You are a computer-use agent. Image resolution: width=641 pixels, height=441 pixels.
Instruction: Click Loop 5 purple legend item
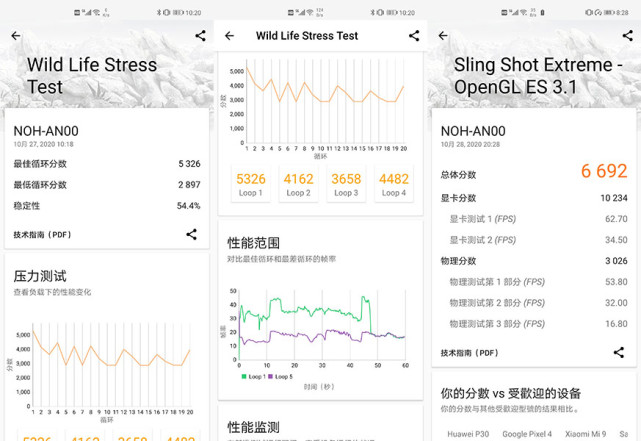(x=280, y=376)
